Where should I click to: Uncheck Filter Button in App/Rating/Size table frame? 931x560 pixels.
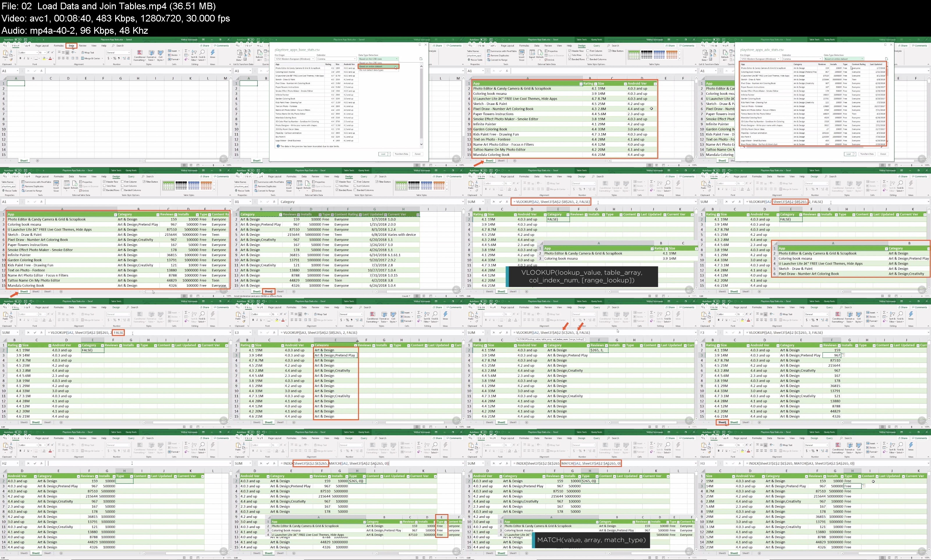coord(610,51)
